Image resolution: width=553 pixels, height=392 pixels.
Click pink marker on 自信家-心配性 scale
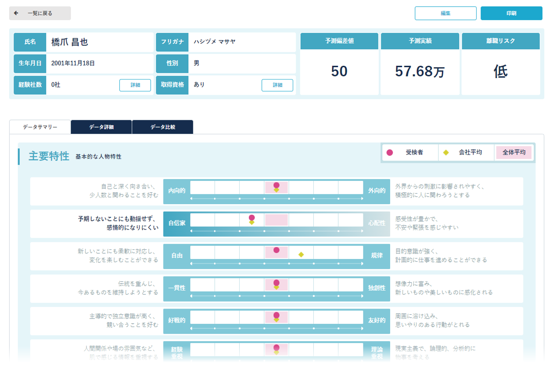(x=252, y=218)
